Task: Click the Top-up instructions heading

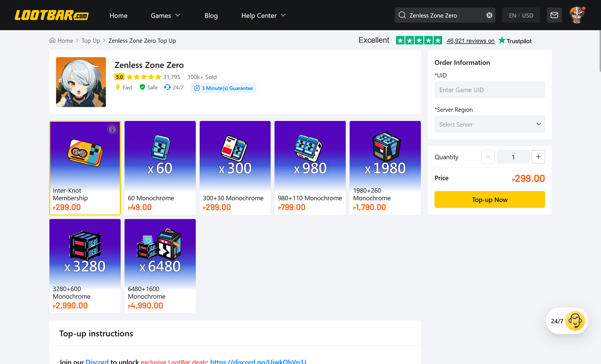Action: [x=96, y=333]
